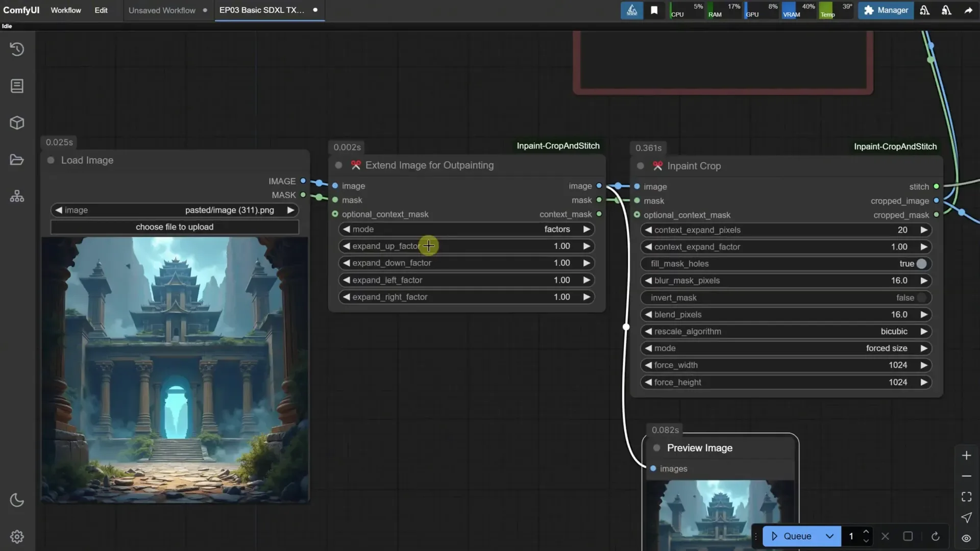Click the bookmark icon in the top bar
980x551 pixels.
click(655, 10)
